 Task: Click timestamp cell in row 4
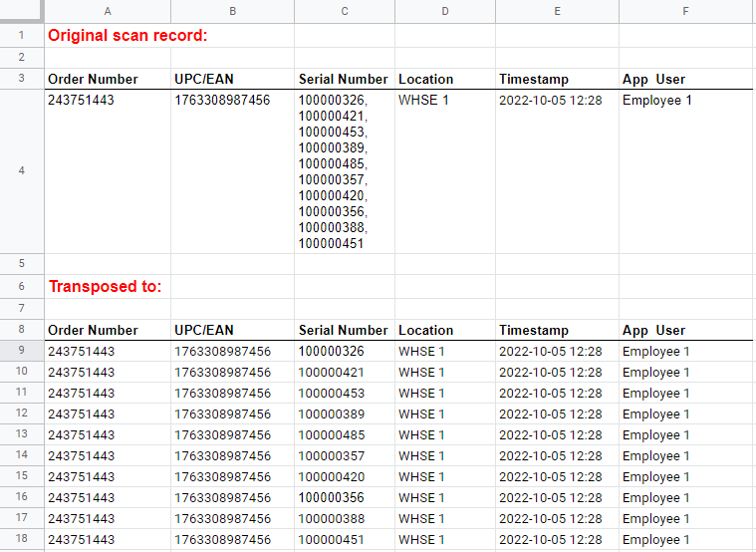[557, 171]
